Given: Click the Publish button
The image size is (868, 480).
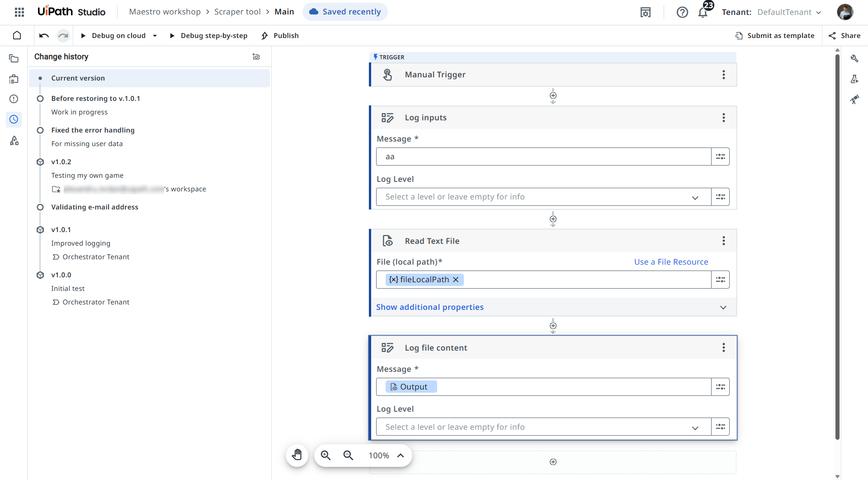Looking at the screenshot, I should tap(280, 36).
